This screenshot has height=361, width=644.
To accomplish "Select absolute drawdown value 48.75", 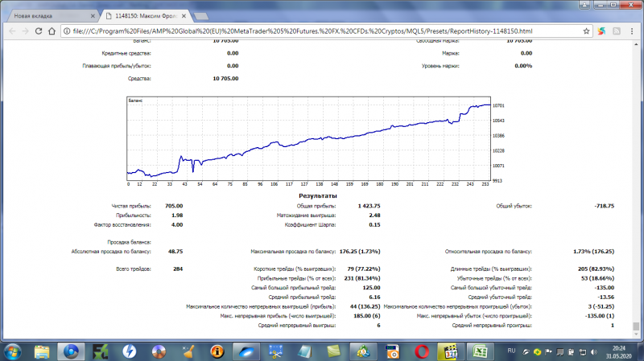I will point(175,252).
